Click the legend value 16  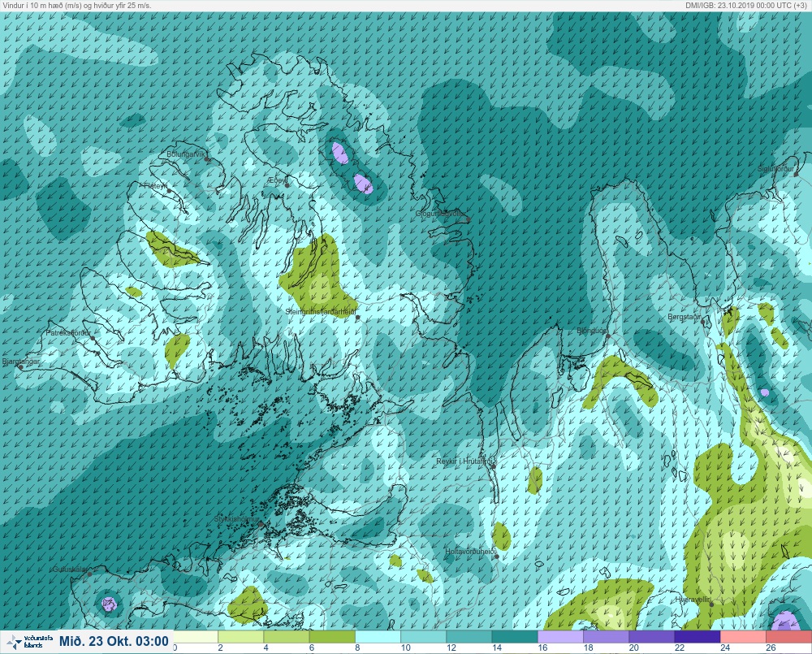click(x=542, y=648)
